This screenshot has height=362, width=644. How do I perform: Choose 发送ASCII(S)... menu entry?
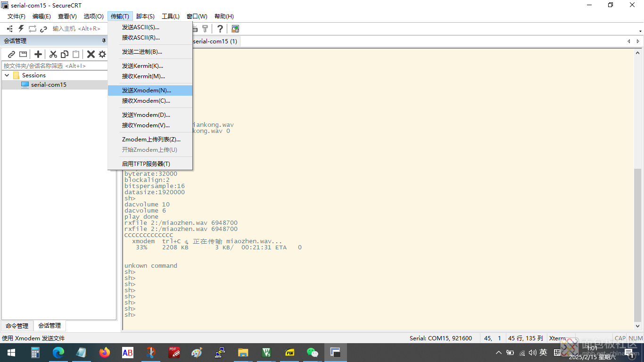click(150, 27)
